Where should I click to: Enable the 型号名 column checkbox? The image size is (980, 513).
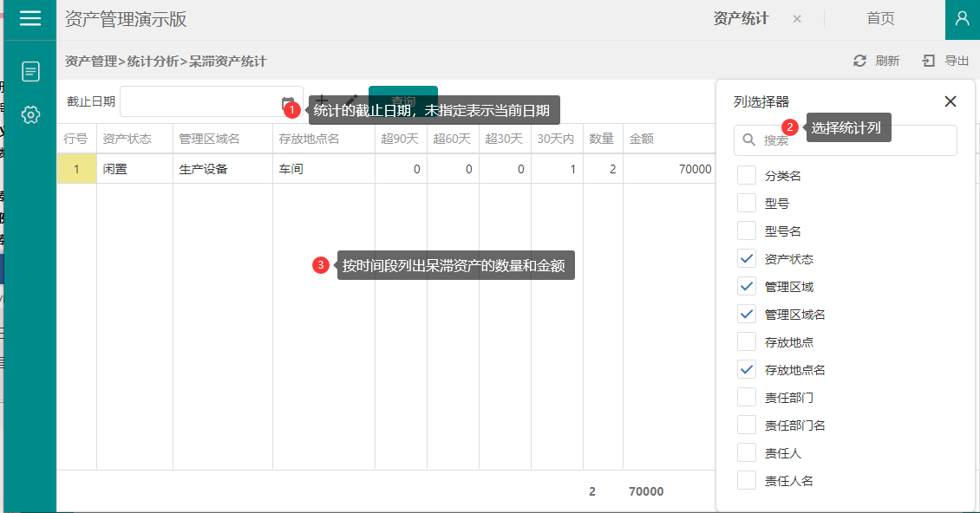(746, 231)
